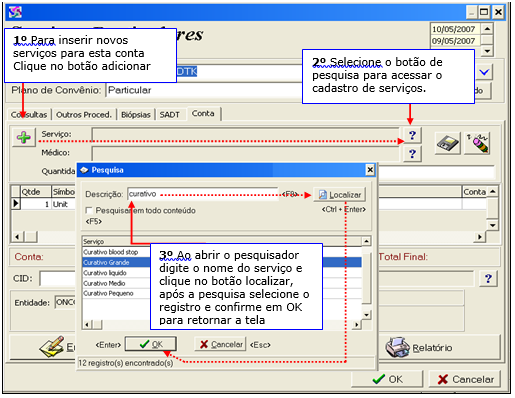
Task: Click the eraser clear icon
Action: pos(477,143)
